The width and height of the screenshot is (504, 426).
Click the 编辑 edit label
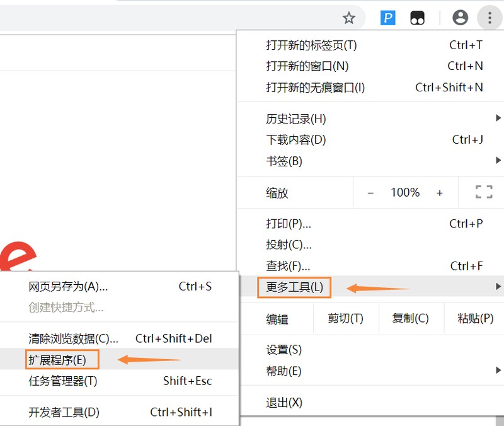point(277,319)
